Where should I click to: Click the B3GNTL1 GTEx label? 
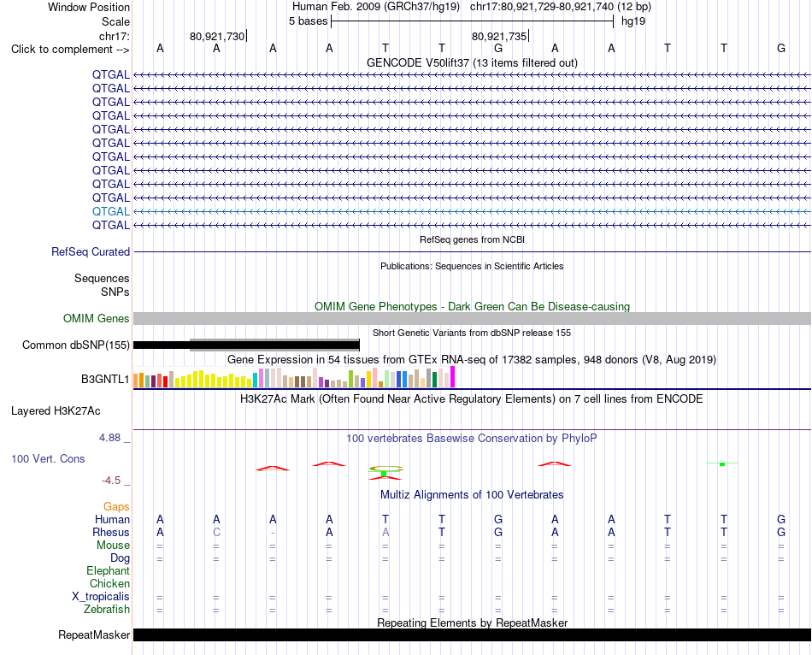tap(105, 380)
